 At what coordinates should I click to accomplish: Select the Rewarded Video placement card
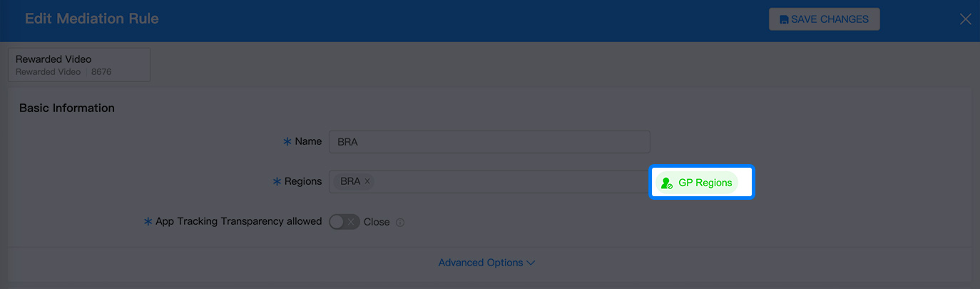click(x=79, y=65)
